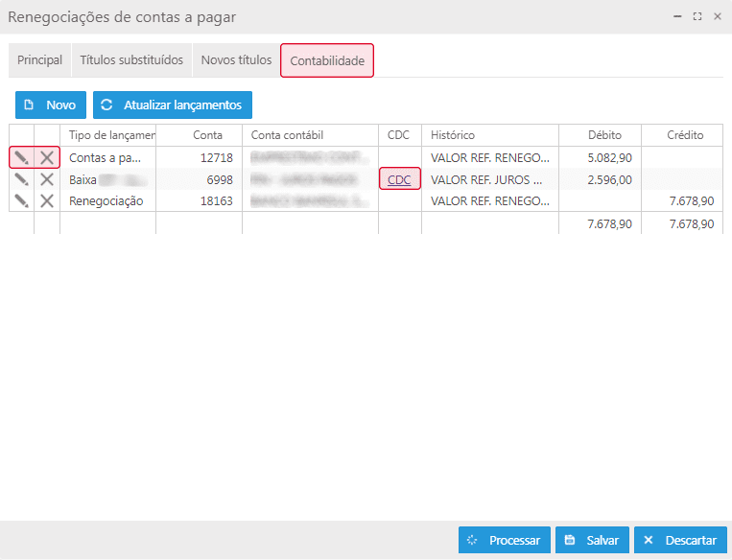
Task: Select the Contabilidade tab
Action: tap(327, 60)
